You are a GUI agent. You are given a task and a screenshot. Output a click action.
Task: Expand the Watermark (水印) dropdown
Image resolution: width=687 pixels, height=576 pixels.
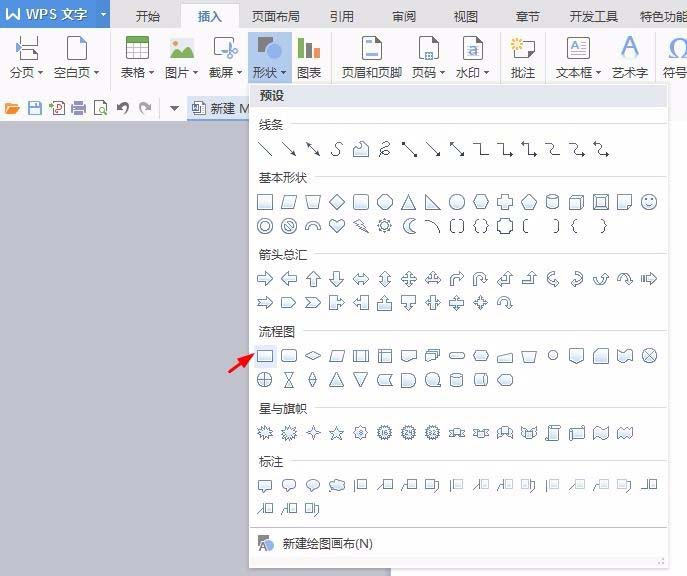click(472, 58)
